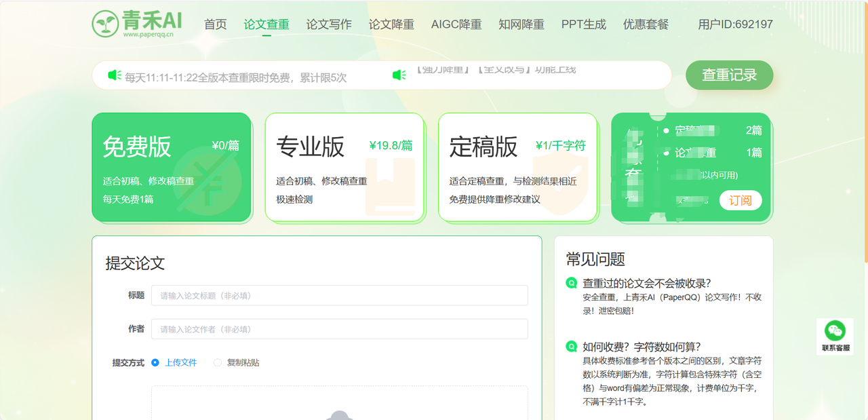Screen dimensions: 868x420
Task: Choose the 免费版 plan card
Action: click(172, 167)
